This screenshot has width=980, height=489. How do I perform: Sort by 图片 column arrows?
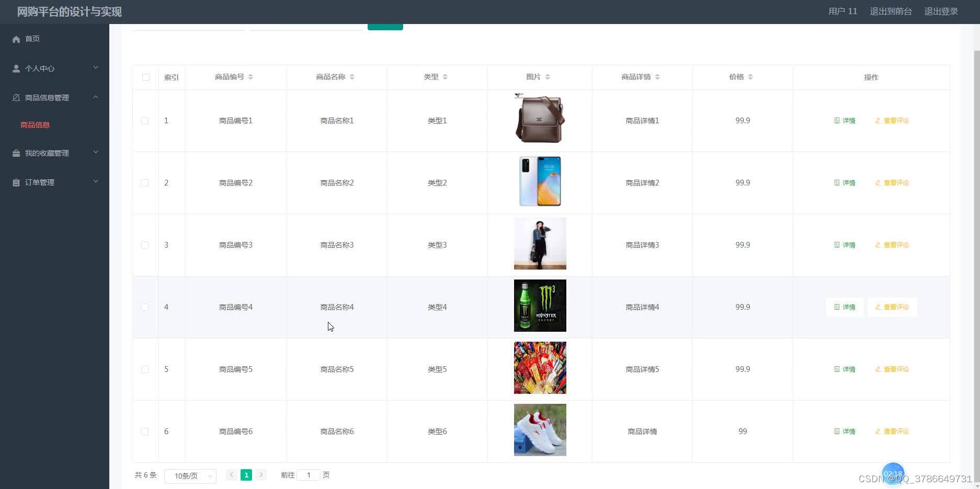point(548,77)
